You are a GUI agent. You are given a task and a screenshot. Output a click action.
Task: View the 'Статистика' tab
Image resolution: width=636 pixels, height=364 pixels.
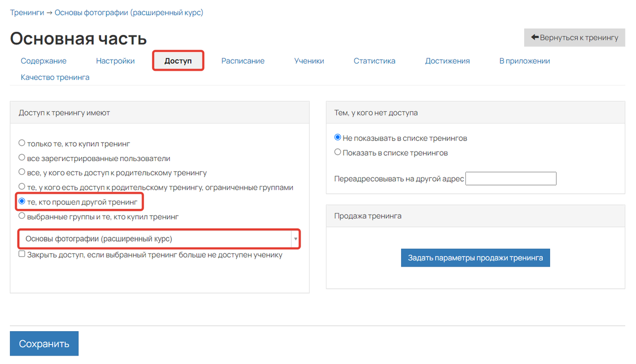click(374, 61)
